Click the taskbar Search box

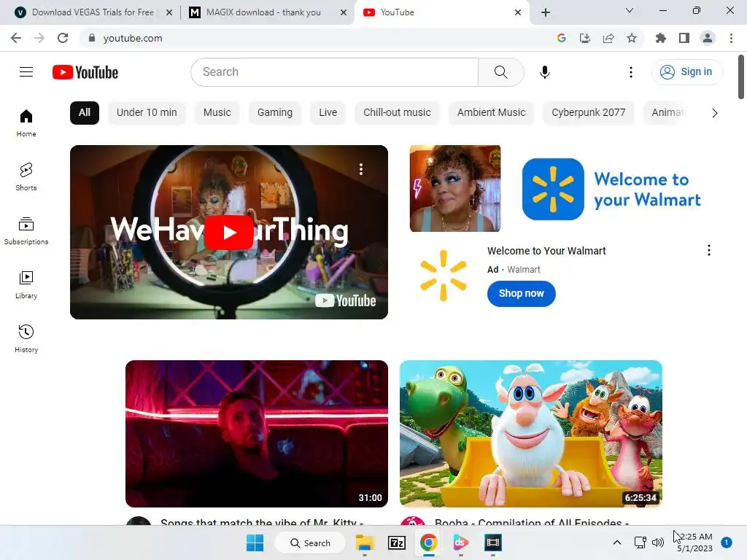click(x=310, y=542)
